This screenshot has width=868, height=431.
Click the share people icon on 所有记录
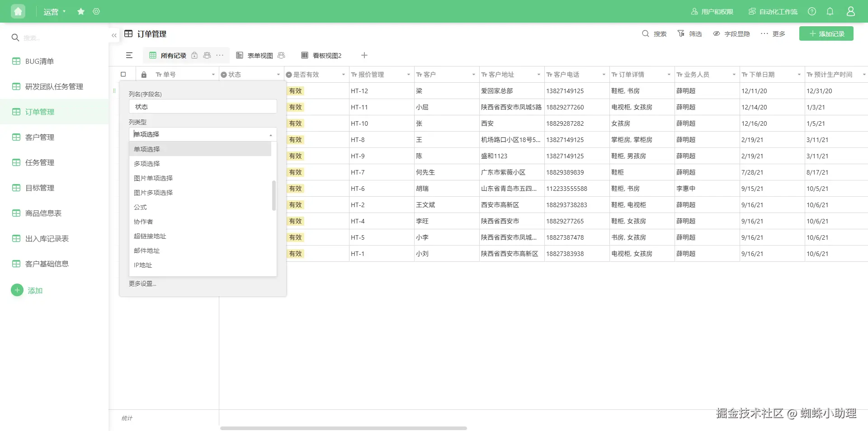tap(207, 55)
